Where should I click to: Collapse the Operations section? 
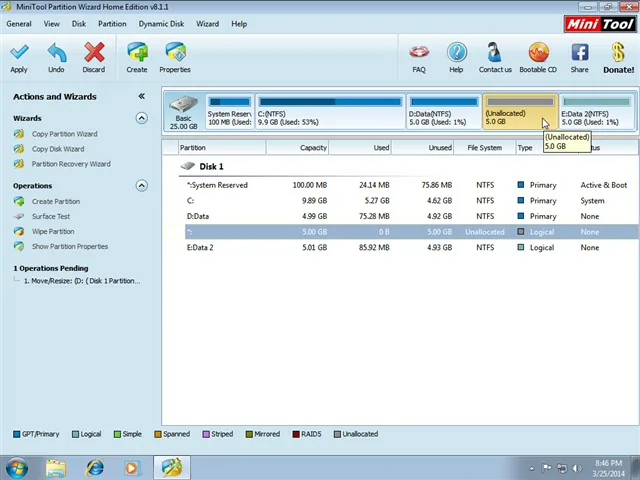click(141, 185)
